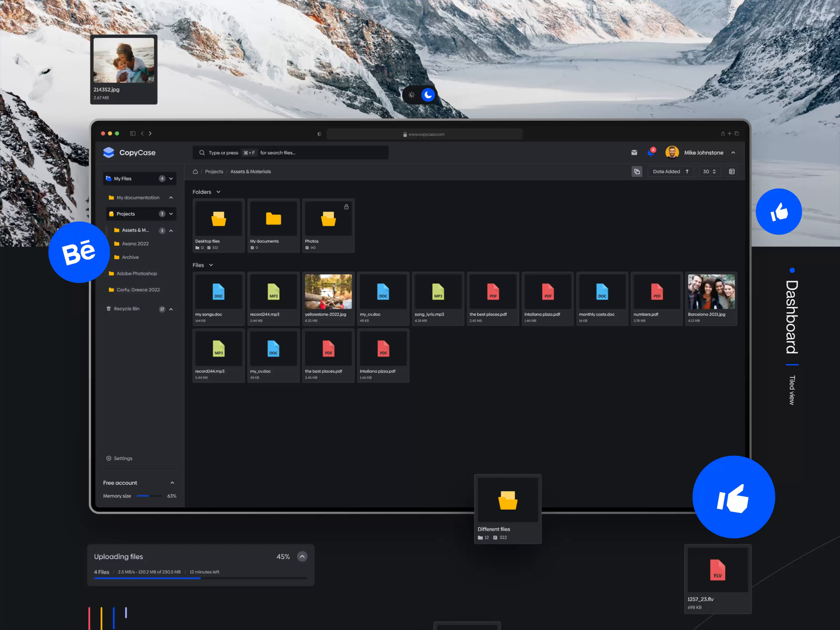Click the Memory size usage bar
840x630 pixels.
click(149, 496)
